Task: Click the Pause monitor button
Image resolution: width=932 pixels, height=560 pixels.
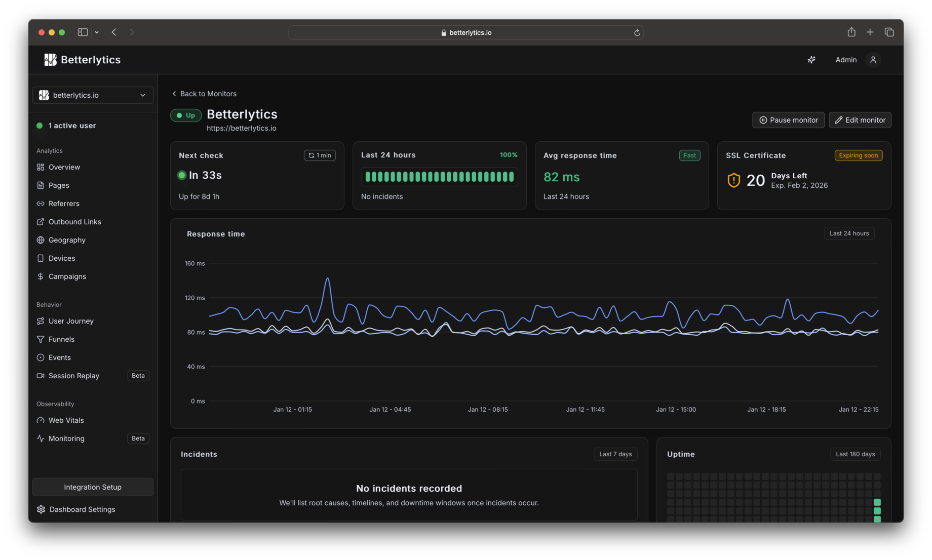Action: click(788, 120)
